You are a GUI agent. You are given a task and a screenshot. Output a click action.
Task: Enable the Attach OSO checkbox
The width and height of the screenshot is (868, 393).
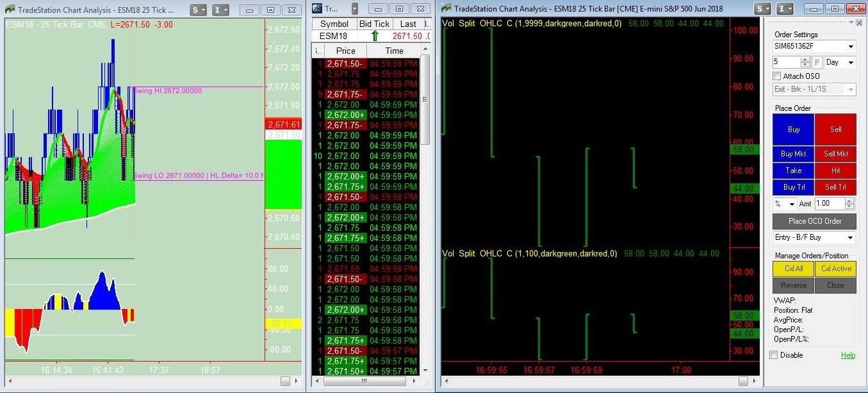(777, 76)
